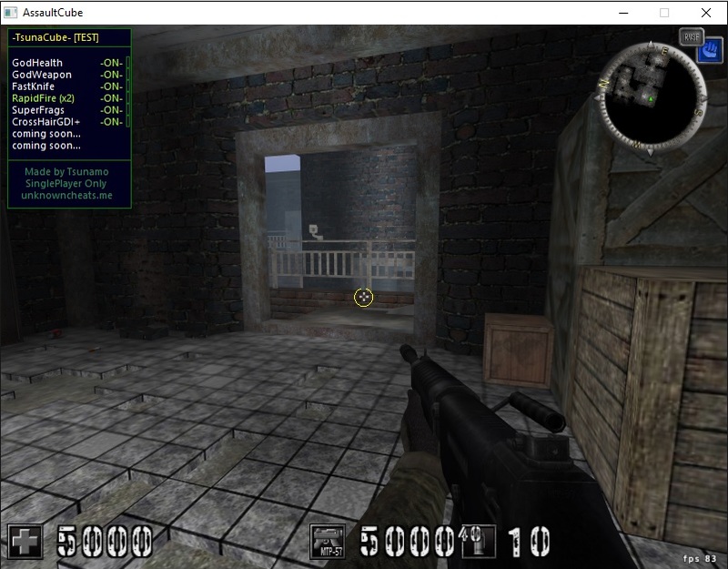Click the -TsunaCube- [TEST] overlay header
728x569 pixels.
(x=56, y=37)
